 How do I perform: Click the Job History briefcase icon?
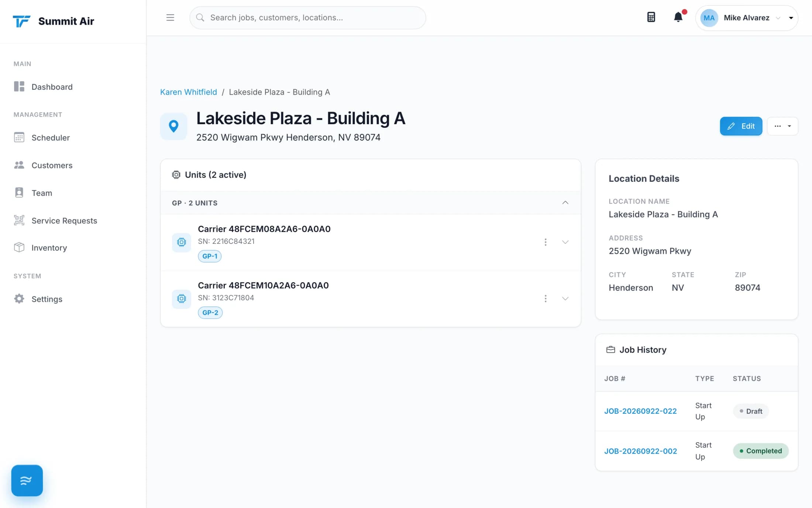coord(610,350)
